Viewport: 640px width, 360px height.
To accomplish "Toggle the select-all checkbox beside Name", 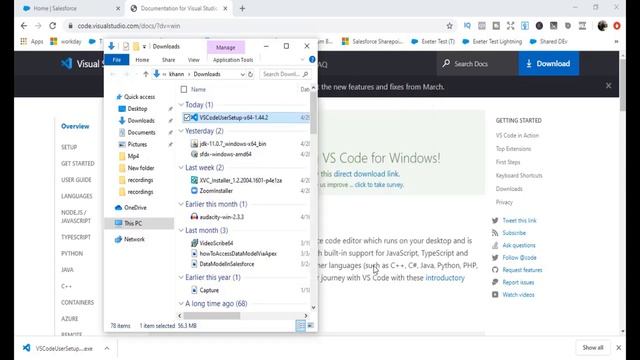I will click(x=184, y=89).
